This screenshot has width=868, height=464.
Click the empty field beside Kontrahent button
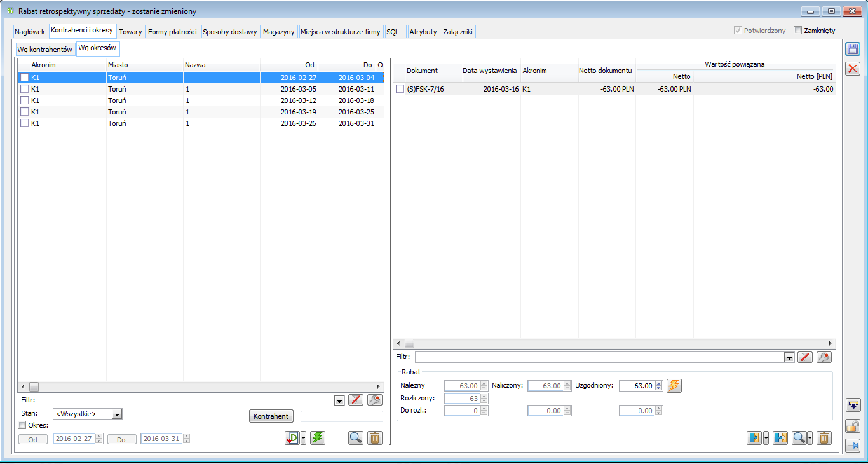[342, 416]
